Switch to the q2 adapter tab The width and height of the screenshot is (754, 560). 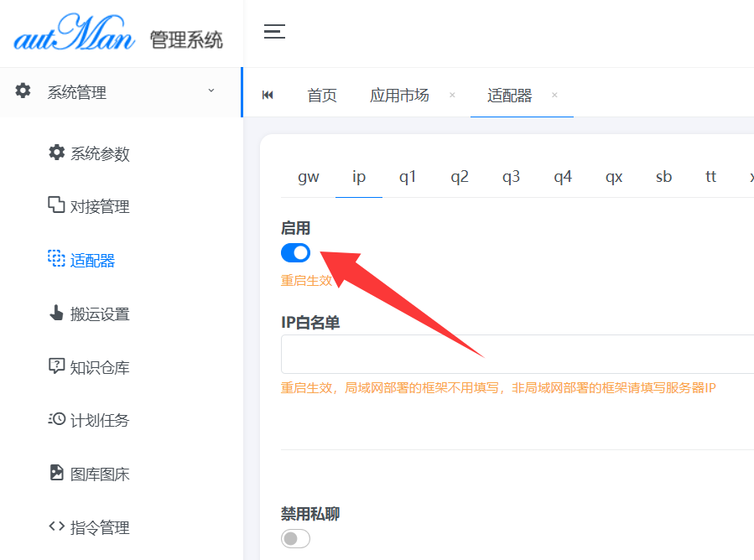pos(460,177)
